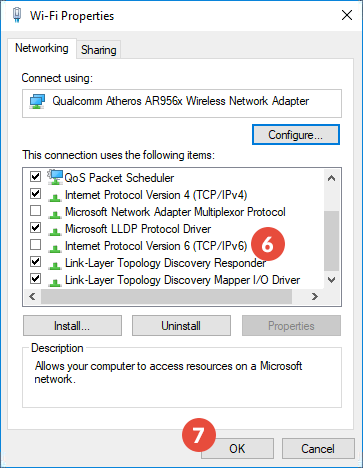363x468 pixels.
Task: Click the list scroll down arrow
Action: click(x=331, y=280)
